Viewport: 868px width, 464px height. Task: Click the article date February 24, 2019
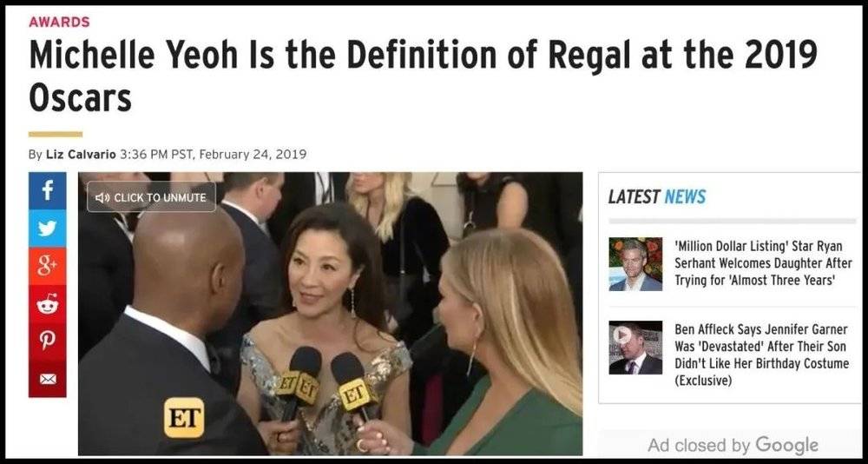pyautogui.click(x=252, y=154)
